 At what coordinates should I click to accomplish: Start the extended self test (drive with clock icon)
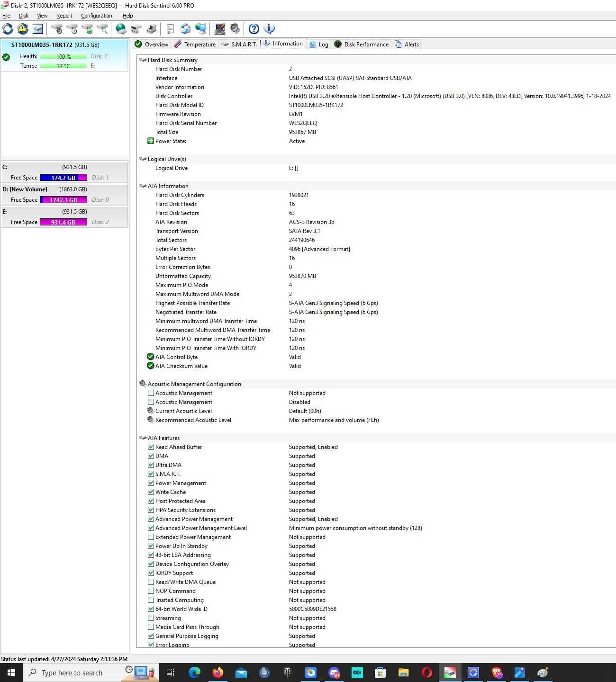72,29
